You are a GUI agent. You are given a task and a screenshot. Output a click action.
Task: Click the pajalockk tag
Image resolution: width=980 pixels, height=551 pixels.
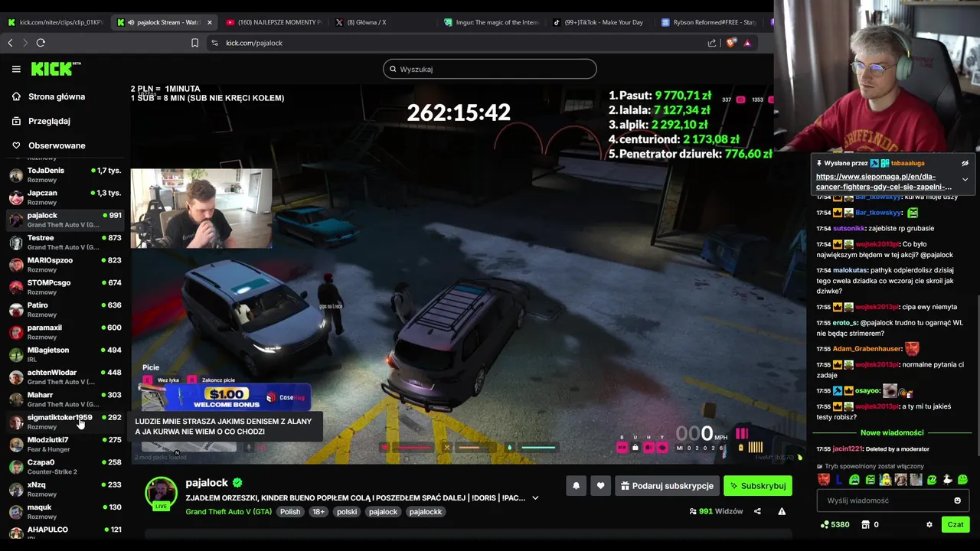(x=425, y=511)
